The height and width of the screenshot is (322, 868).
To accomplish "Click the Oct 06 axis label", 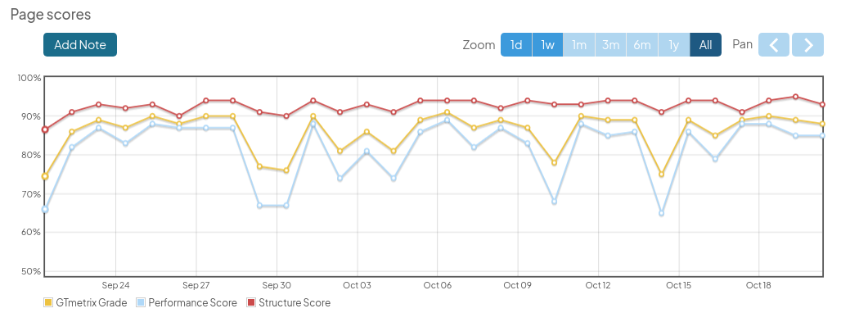I will click(x=438, y=286).
